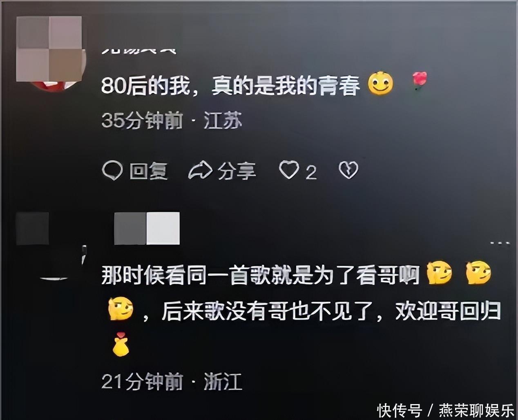Click the rose emoji in first comment
The image size is (518, 420).
420,80
